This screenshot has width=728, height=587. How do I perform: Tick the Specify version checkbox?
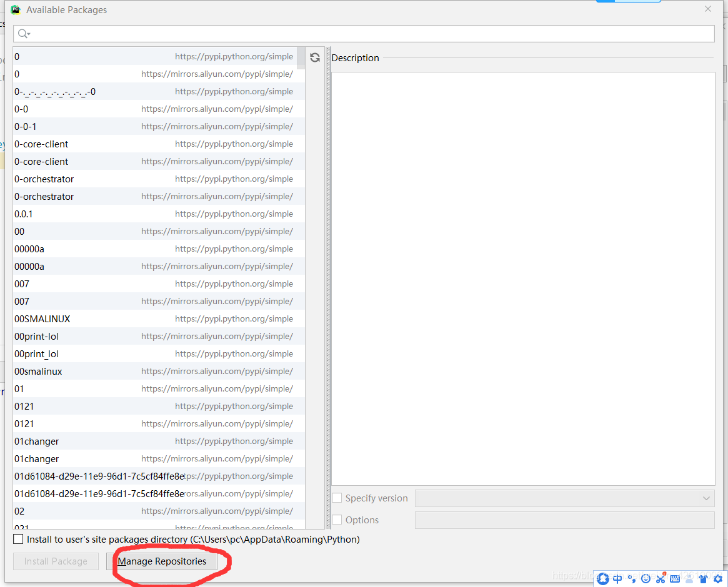pos(337,498)
